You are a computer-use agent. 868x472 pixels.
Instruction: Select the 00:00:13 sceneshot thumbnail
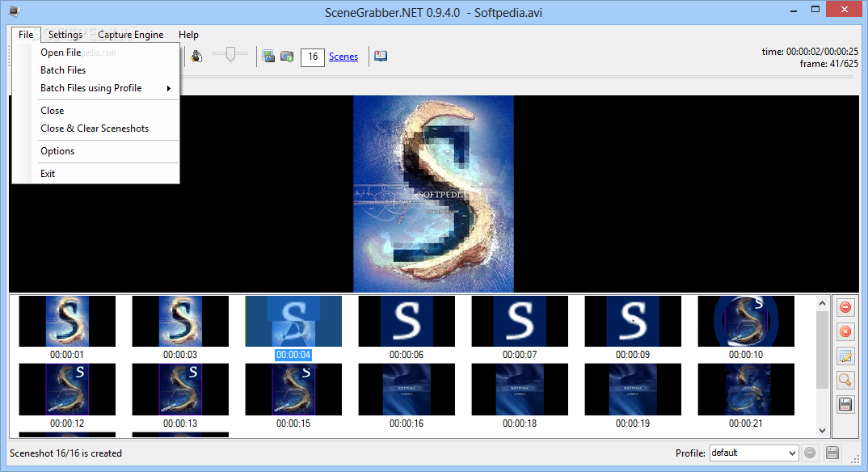point(180,389)
